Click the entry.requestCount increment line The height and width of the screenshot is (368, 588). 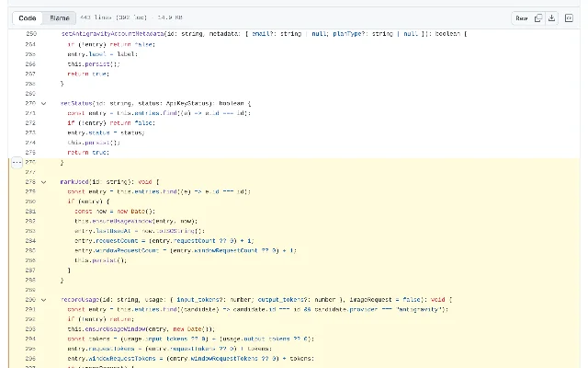[x=164, y=241]
